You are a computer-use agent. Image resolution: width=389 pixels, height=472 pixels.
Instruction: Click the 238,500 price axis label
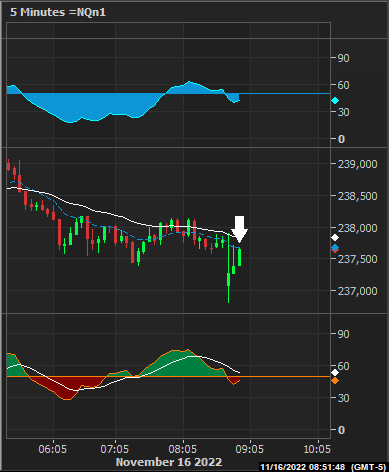pos(358,196)
